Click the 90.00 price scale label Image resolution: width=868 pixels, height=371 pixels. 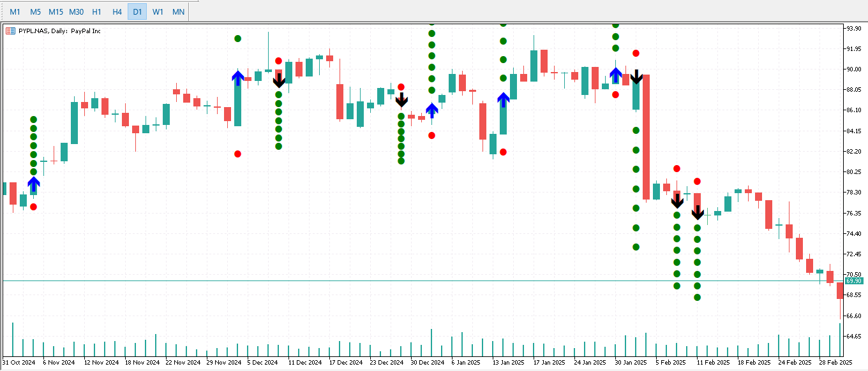coord(853,69)
